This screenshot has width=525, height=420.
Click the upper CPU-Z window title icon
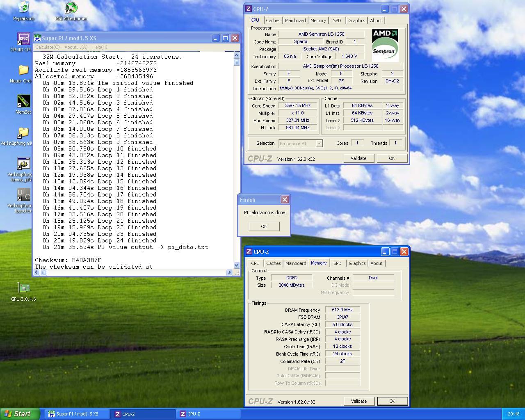[248, 9]
